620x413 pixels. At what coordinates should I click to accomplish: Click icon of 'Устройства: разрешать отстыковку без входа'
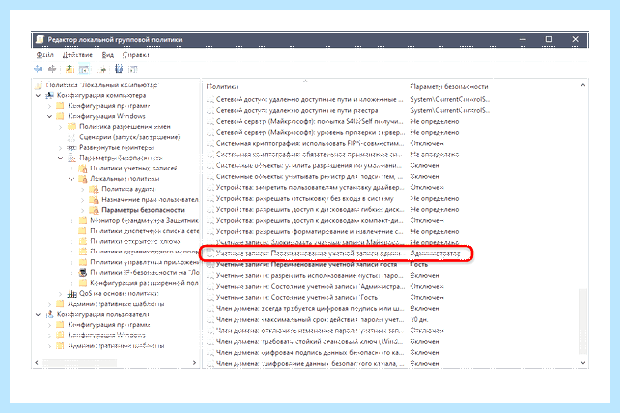point(210,199)
